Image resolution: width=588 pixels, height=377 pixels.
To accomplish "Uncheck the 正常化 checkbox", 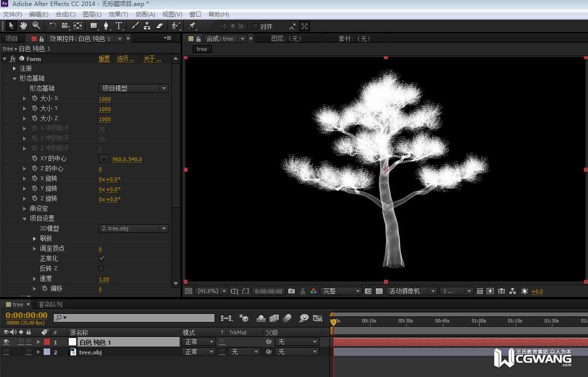I will [102, 258].
